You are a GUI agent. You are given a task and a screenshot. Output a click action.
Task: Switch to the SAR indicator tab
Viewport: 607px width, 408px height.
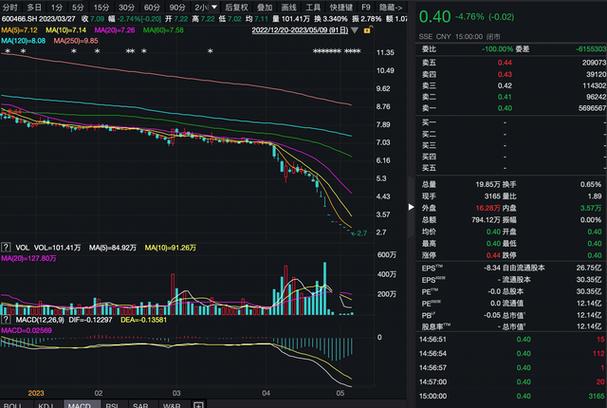(x=141, y=405)
